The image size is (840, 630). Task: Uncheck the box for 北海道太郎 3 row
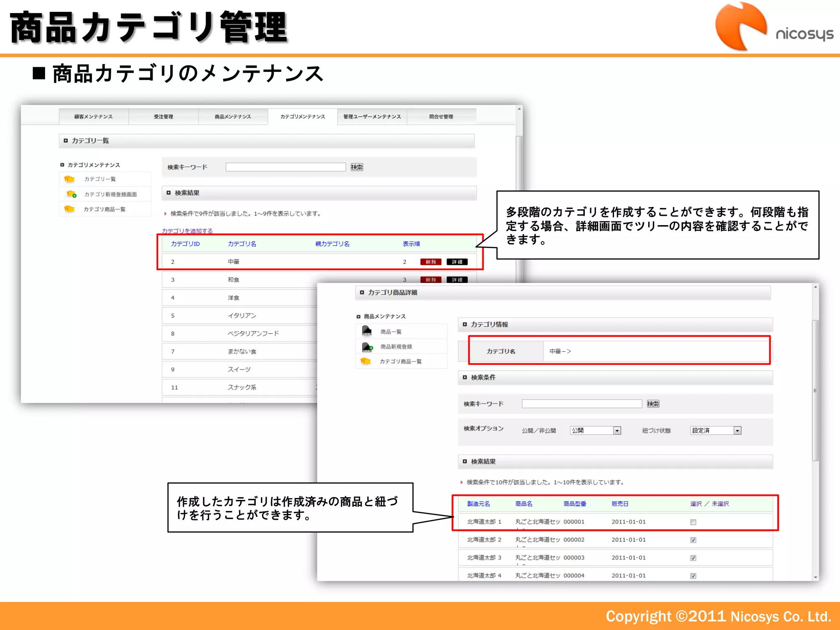click(693, 558)
